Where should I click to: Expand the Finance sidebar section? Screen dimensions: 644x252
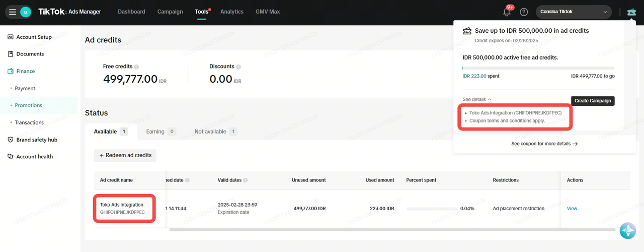tap(25, 71)
